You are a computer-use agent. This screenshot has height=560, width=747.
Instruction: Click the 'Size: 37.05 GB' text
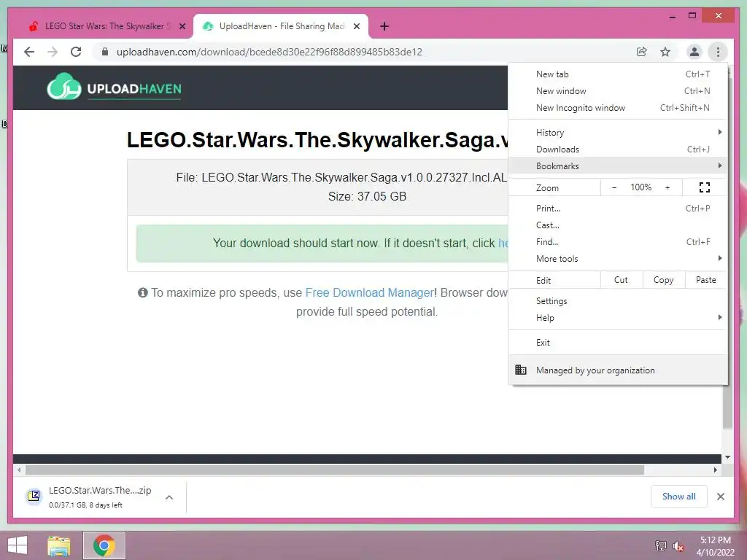pyautogui.click(x=367, y=196)
